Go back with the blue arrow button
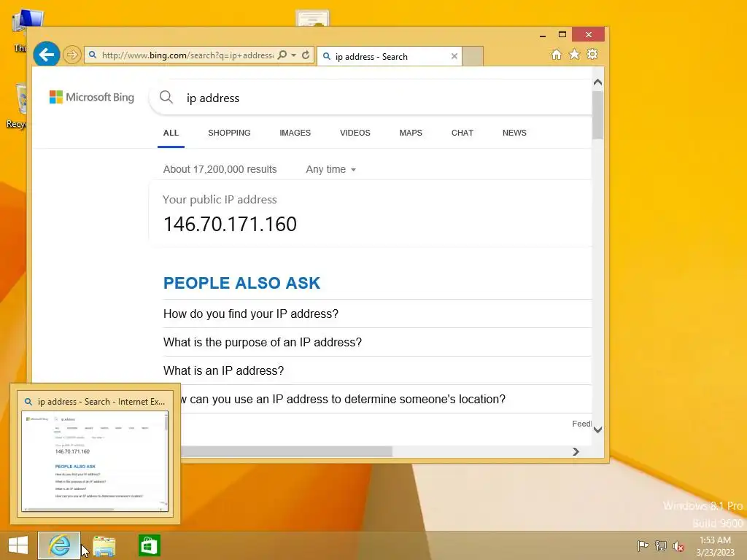 [x=47, y=55]
